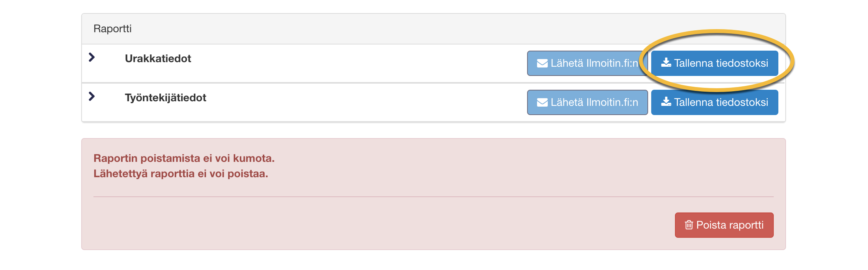The image size is (868, 270).
Task: Send Urakkatiedot via Lähetä Ilmoitin.fi:n
Action: click(x=587, y=63)
